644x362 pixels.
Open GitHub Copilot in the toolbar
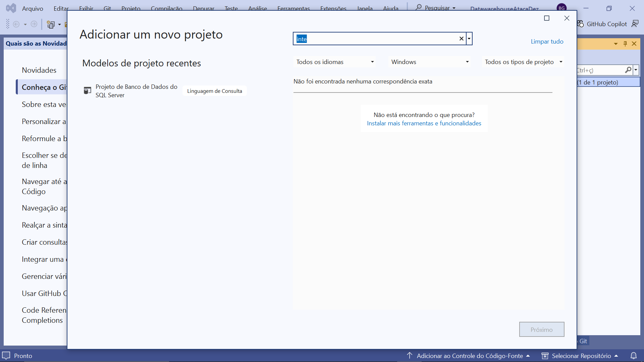[x=602, y=24]
